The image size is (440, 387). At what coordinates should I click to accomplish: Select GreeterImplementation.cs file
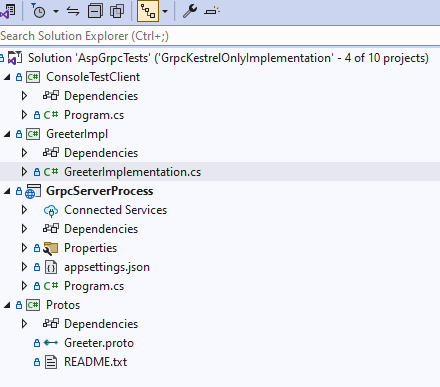(x=133, y=172)
